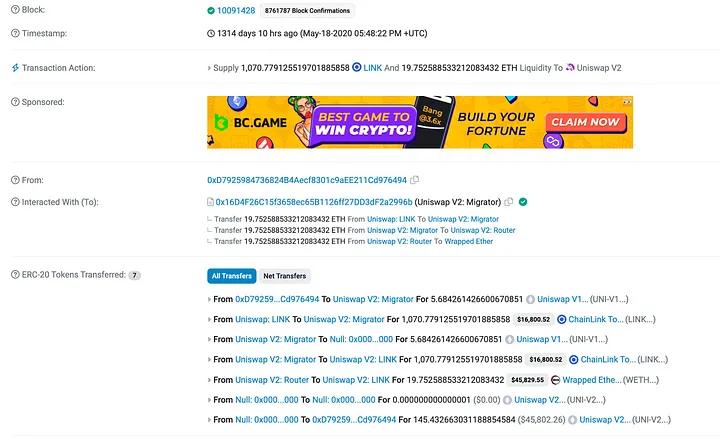Expand the first transfer row arrow from 0xD79259
The width and height of the screenshot is (720, 441).
pos(209,298)
